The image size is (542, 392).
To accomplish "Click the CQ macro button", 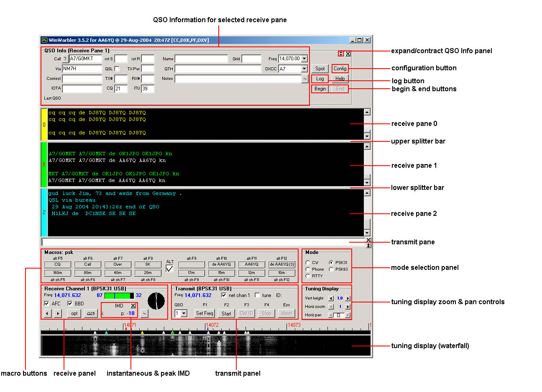I will click(x=57, y=264).
